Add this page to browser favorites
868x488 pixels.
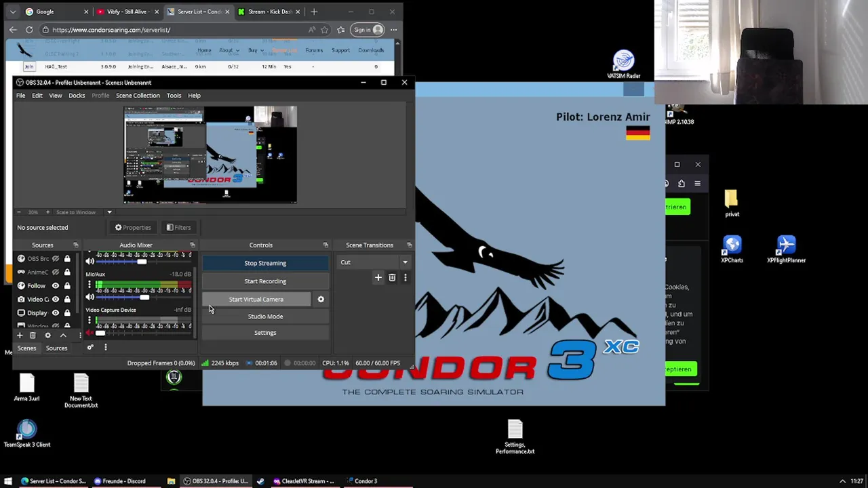[325, 30]
